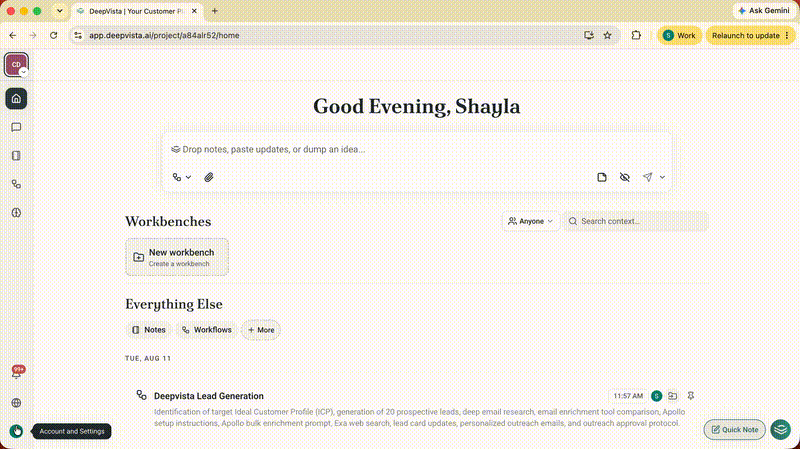Click the browser Back arrow

point(13,35)
